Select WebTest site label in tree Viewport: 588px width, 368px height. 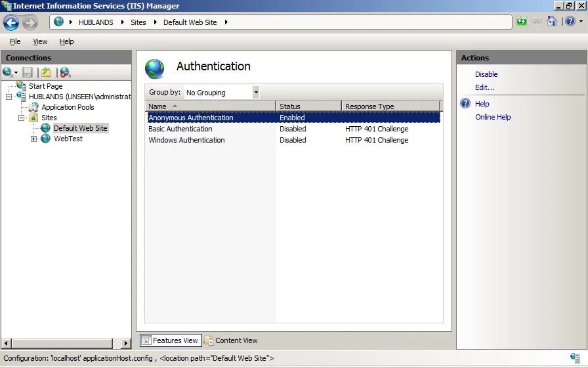point(68,139)
